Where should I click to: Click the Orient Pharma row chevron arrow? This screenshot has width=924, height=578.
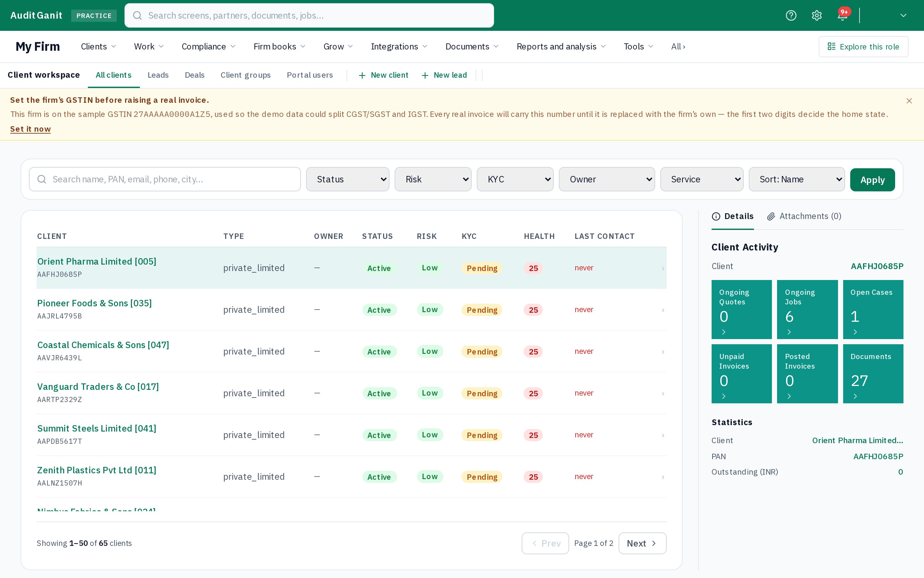[663, 268]
